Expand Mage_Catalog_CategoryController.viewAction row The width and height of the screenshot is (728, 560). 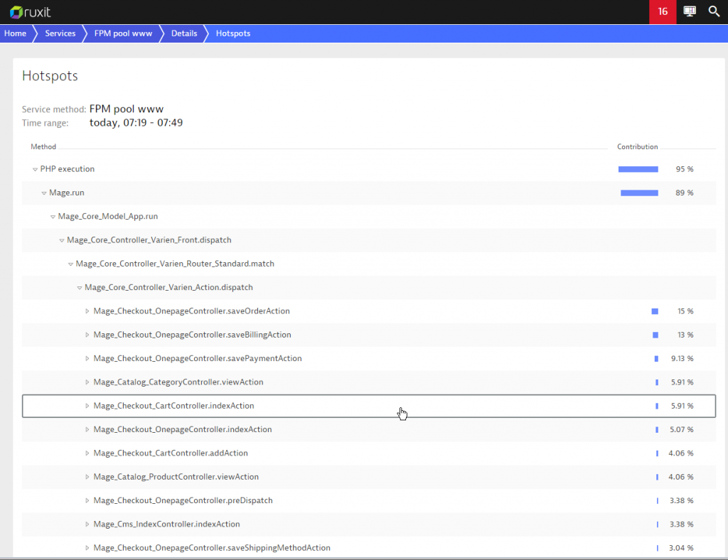pyautogui.click(x=87, y=382)
